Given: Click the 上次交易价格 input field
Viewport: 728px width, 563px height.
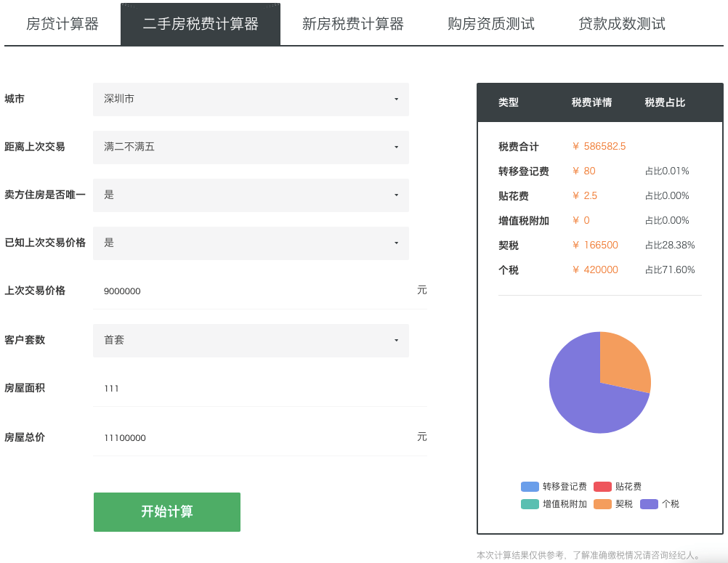Looking at the screenshot, I should (x=254, y=291).
